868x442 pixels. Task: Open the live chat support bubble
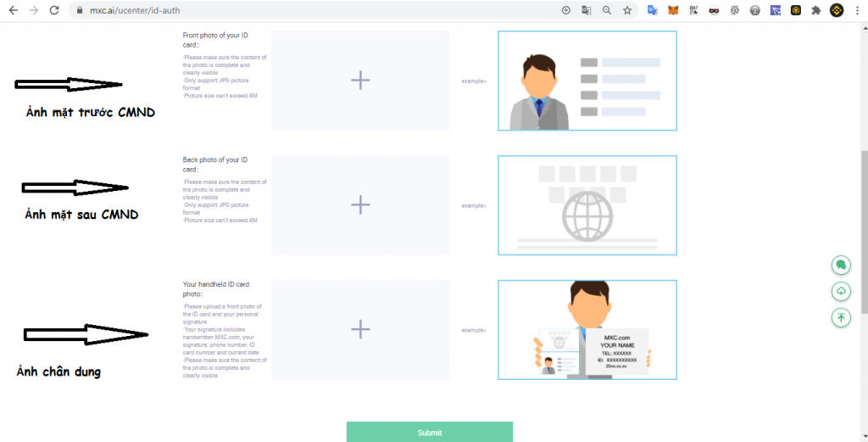841,266
